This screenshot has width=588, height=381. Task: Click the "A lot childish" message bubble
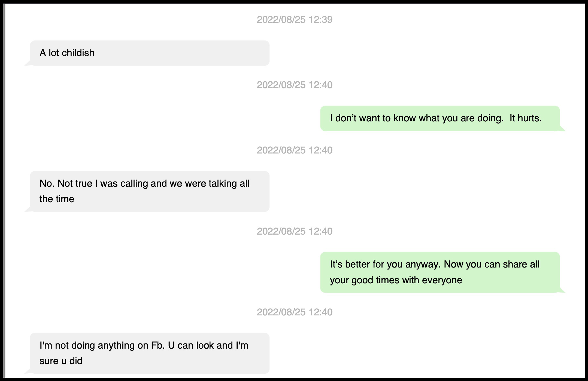click(149, 53)
